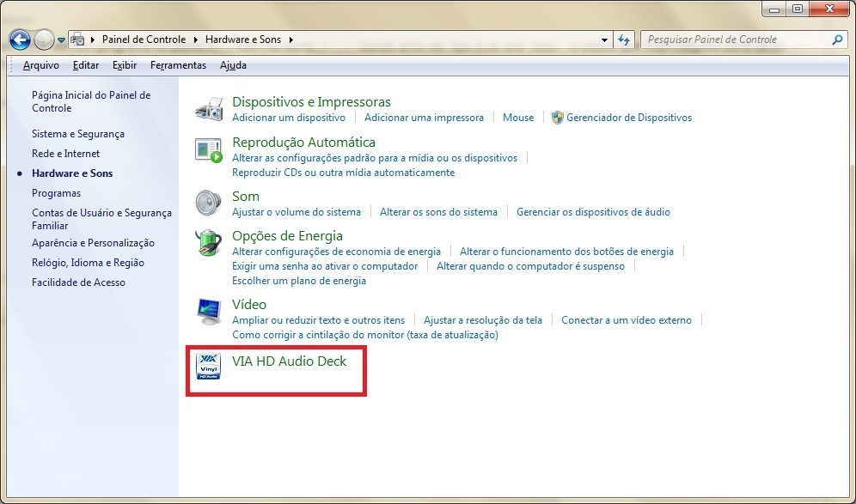Viewport: 856px width, 504px height.
Task: Open the Arquivo menu
Action: tap(41, 65)
